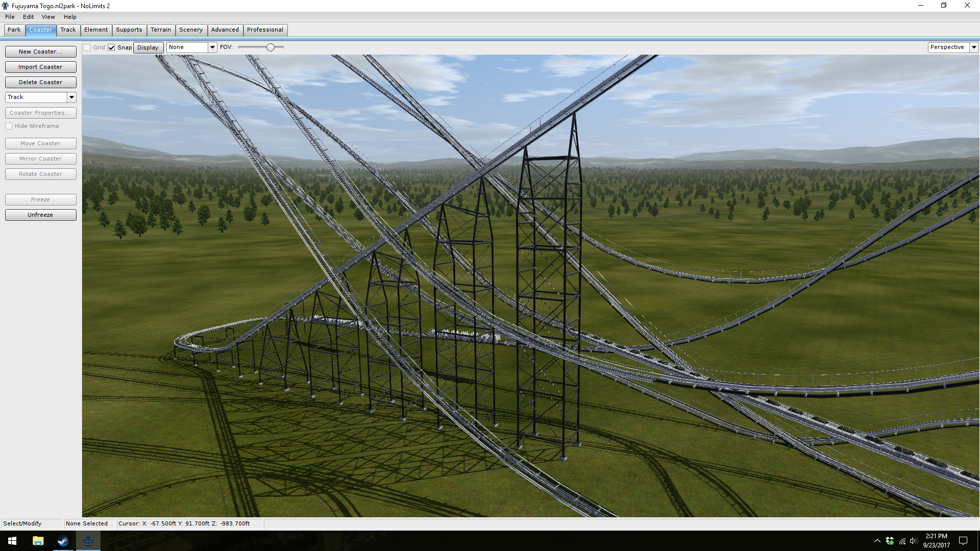Click the network icon in tray
The height and width of the screenshot is (551, 980).
pyautogui.click(x=902, y=541)
